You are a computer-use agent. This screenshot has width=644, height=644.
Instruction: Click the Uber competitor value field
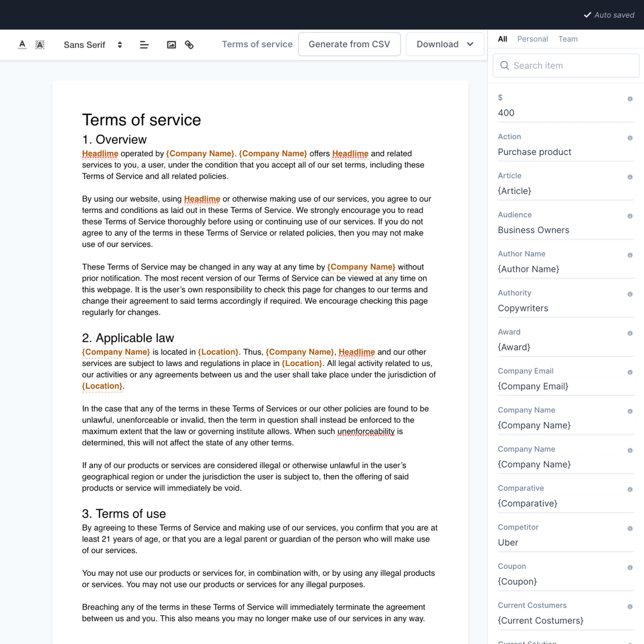pos(566,543)
